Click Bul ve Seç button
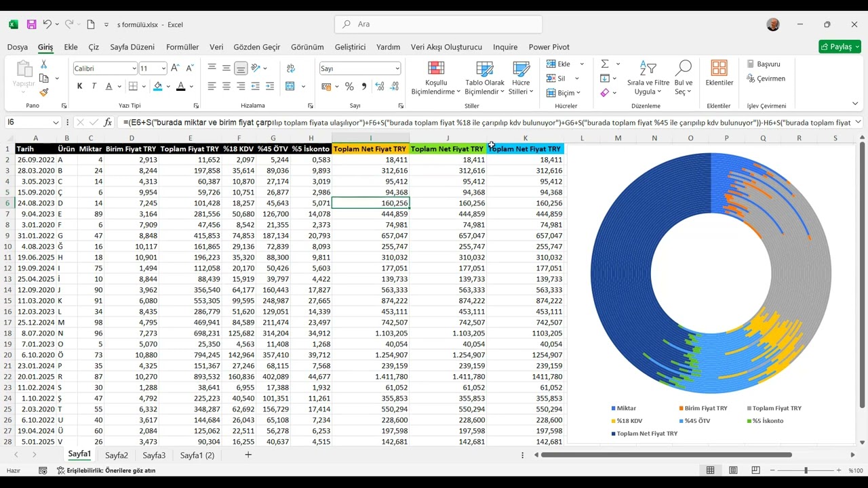 tap(684, 78)
